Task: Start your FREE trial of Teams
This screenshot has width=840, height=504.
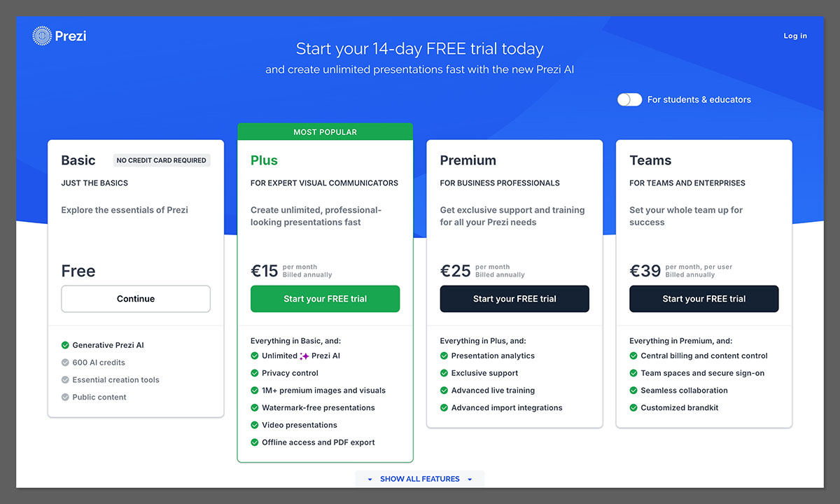Action: (x=703, y=298)
